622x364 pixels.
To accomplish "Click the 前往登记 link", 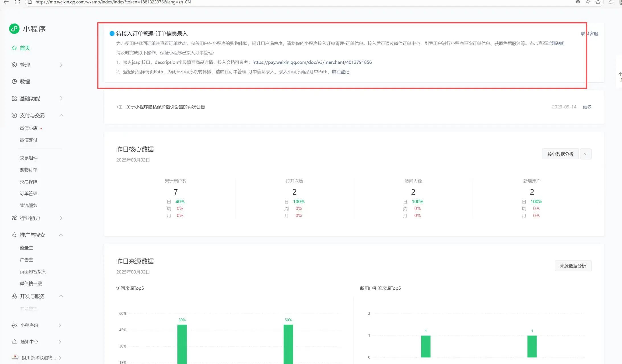I will tap(340, 72).
